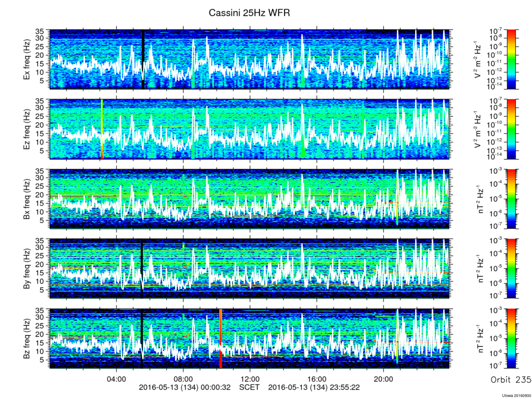Click the 'Cassini 25Hz WFR' plot title
The image size is (532, 398).
pos(249,13)
